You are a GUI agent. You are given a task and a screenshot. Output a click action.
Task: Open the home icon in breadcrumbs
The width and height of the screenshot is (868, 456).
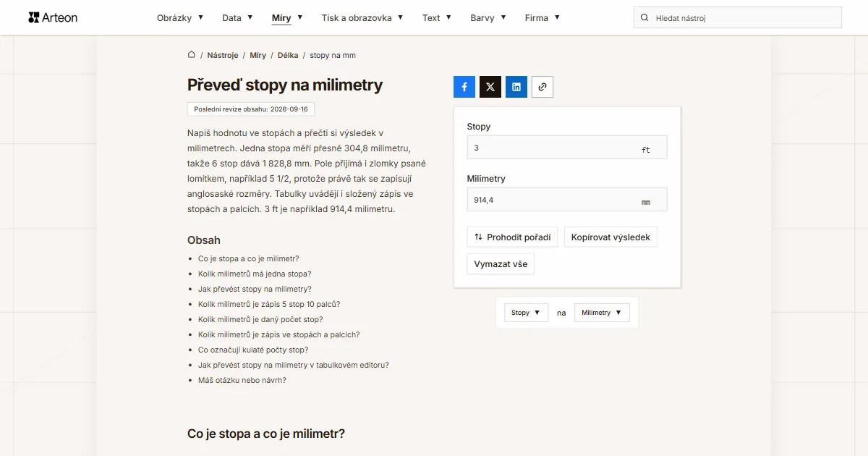(x=192, y=55)
